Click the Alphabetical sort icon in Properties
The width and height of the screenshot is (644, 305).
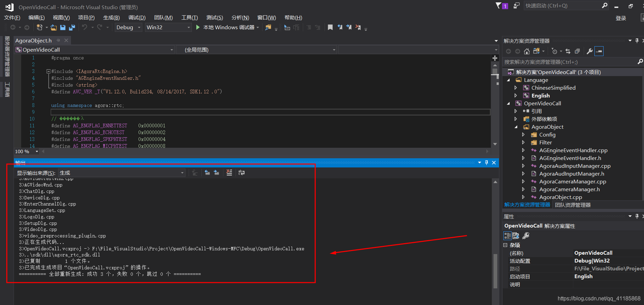point(516,236)
